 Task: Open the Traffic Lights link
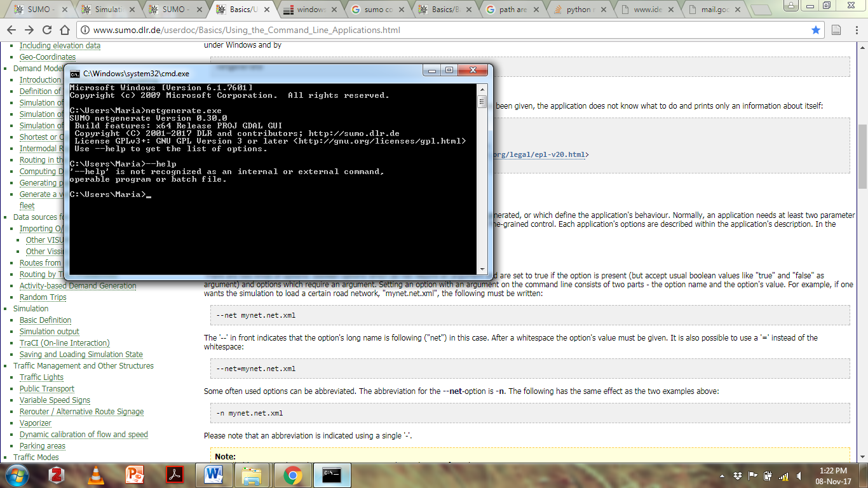pyautogui.click(x=41, y=377)
